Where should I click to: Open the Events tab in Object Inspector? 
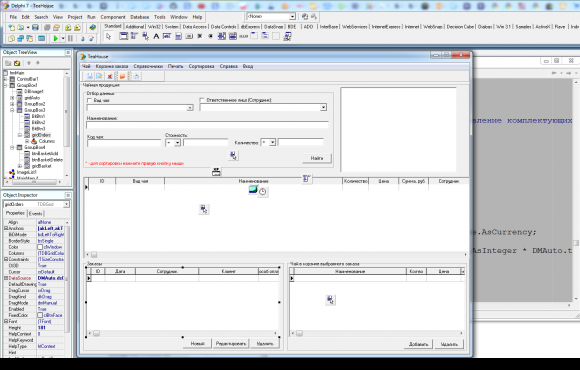36,213
